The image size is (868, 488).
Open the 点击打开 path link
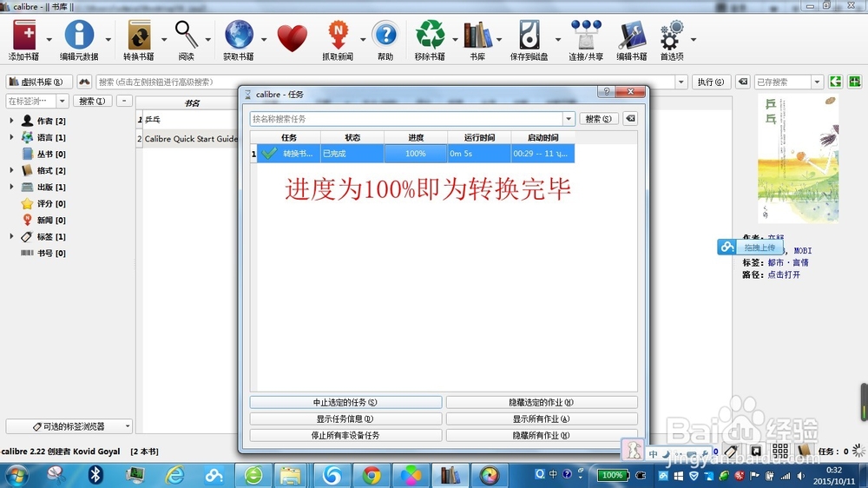point(784,274)
